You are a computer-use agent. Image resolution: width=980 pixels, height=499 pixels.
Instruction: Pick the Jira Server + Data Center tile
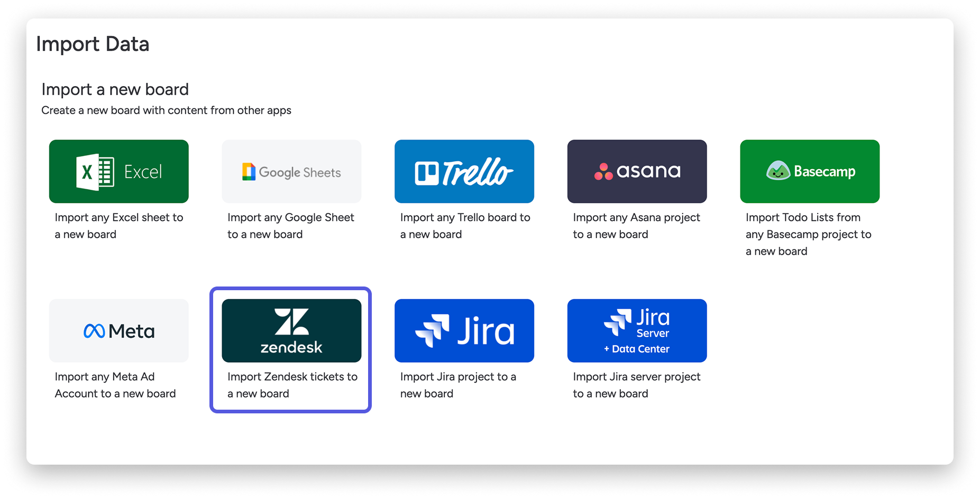point(637,331)
